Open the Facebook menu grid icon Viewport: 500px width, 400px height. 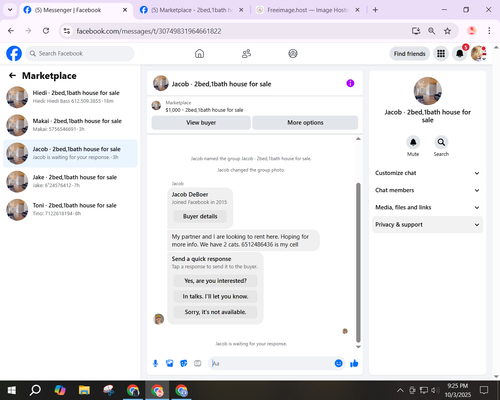click(441, 53)
